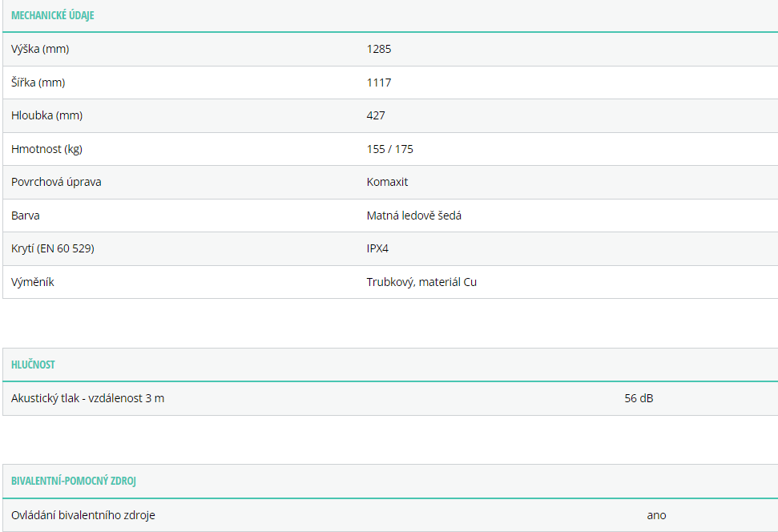Click the Šířka (mm) label
Viewport: 778px width, 532px height.
(x=38, y=83)
